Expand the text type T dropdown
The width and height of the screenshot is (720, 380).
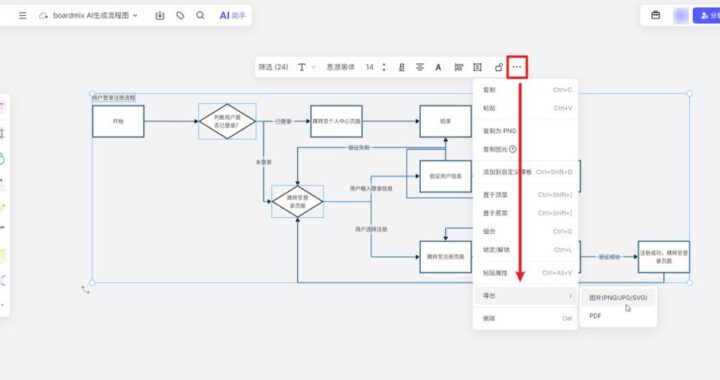coord(307,67)
